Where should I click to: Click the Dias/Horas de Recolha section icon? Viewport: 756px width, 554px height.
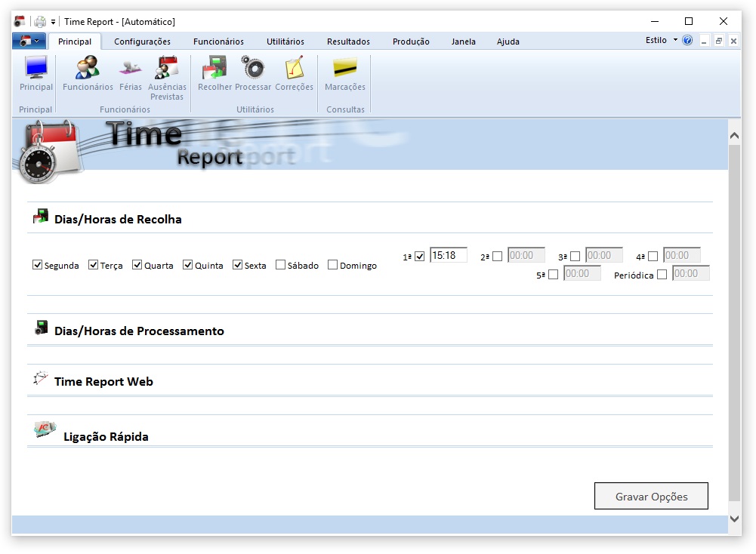pos(41,217)
